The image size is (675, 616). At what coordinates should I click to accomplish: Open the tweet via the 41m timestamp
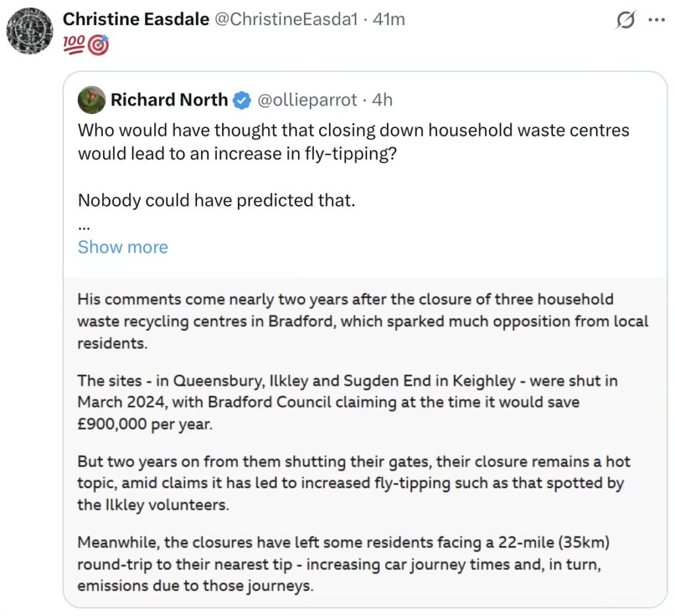click(389, 20)
